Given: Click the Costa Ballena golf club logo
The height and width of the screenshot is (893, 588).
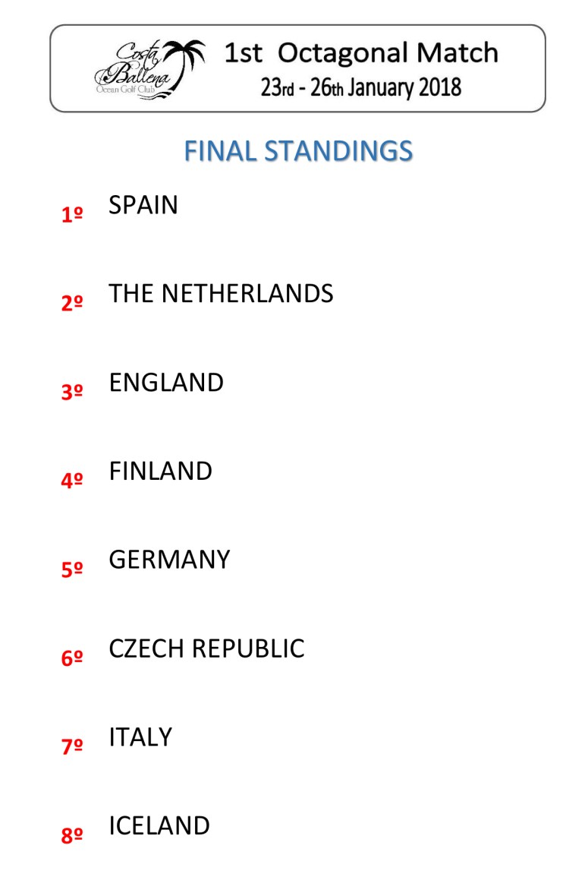Looking at the screenshot, I should [x=150, y=70].
